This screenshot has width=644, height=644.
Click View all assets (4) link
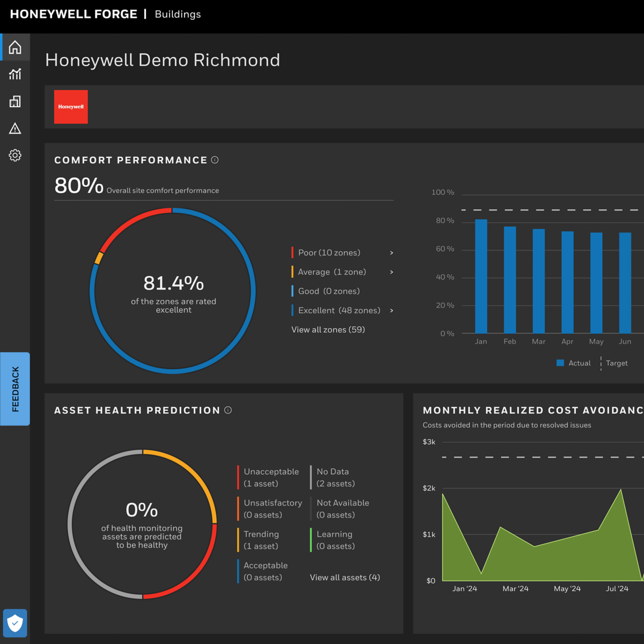(345, 577)
